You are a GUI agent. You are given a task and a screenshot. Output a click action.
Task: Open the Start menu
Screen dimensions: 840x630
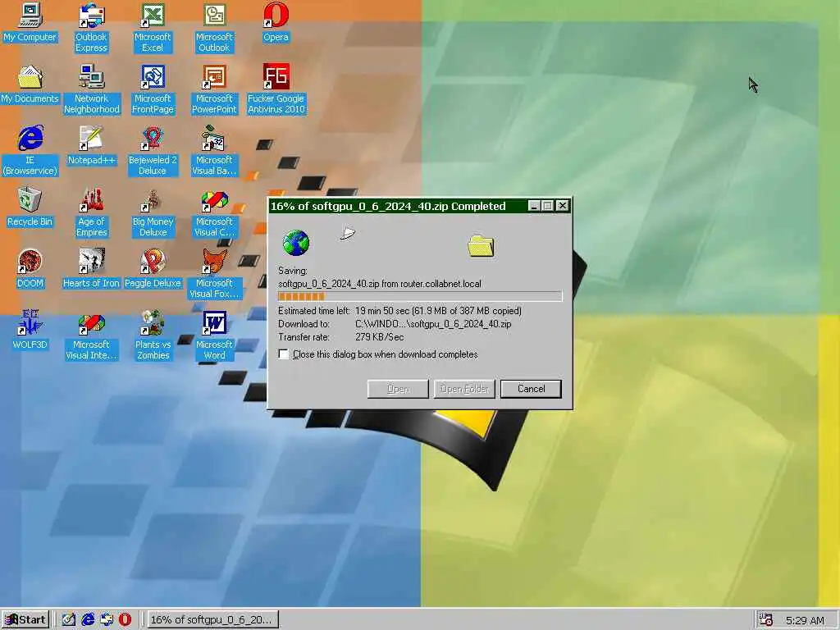point(25,620)
